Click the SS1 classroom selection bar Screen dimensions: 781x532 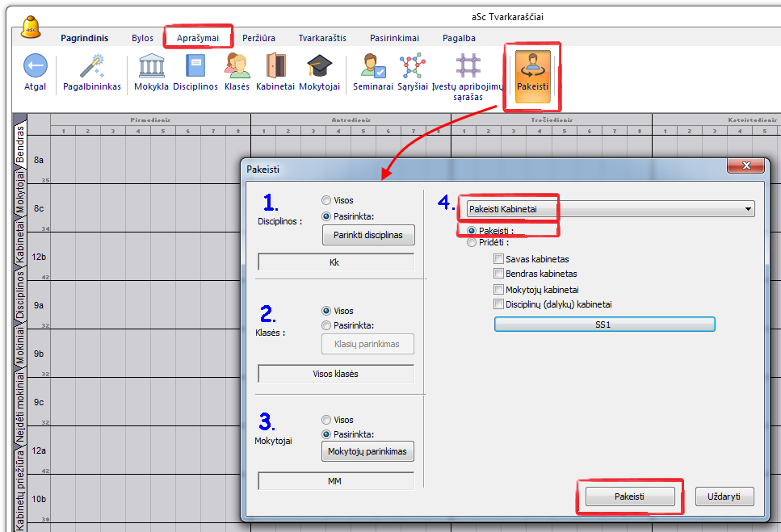point(604,324)
